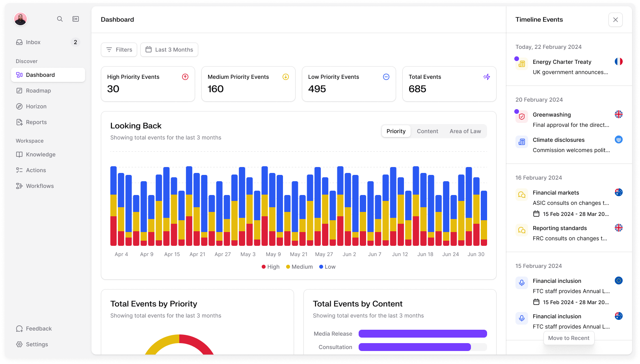Click the France flag on Energy Charter Treaty

[x=619, y=61]
